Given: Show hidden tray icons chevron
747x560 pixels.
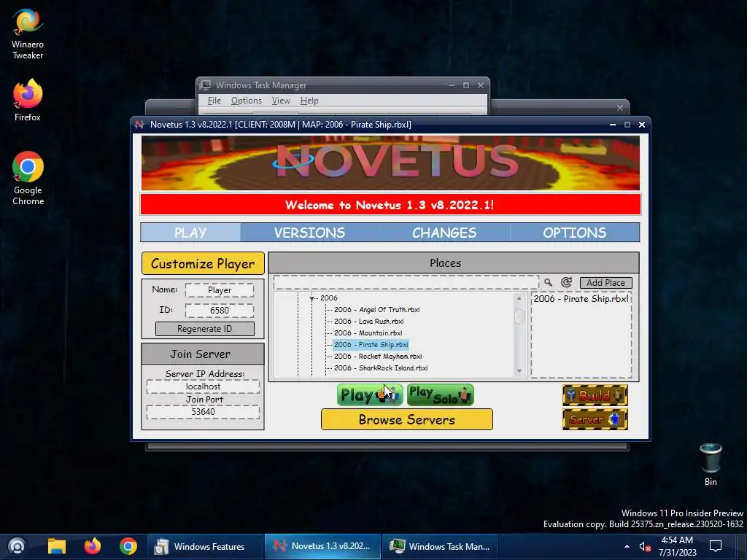Looking at the screenshot, I should tap(627, 546).
